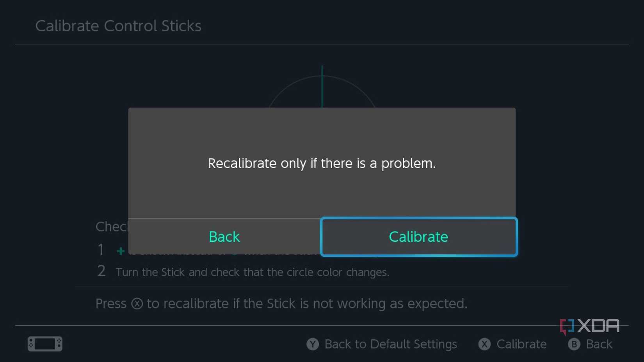Click the recalibrate warning message text
644x362 pixels.
coord(322,163)
